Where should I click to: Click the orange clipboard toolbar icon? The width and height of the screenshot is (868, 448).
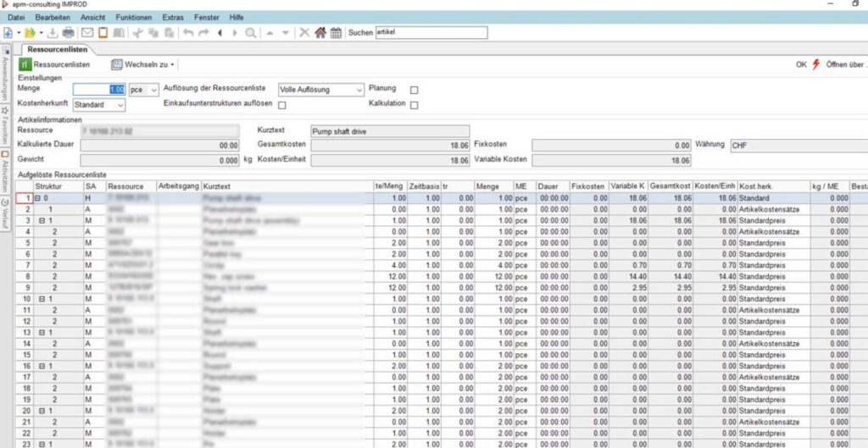tap(103, 33)
